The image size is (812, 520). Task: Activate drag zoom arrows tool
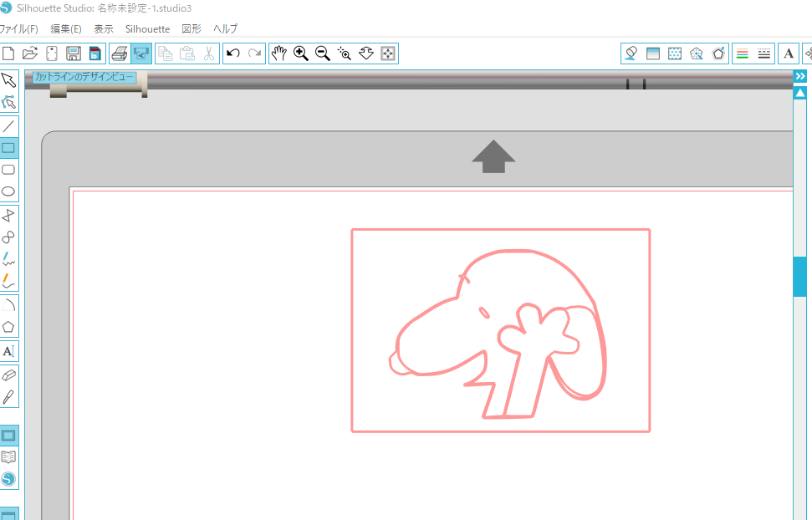tap(366, 54)
